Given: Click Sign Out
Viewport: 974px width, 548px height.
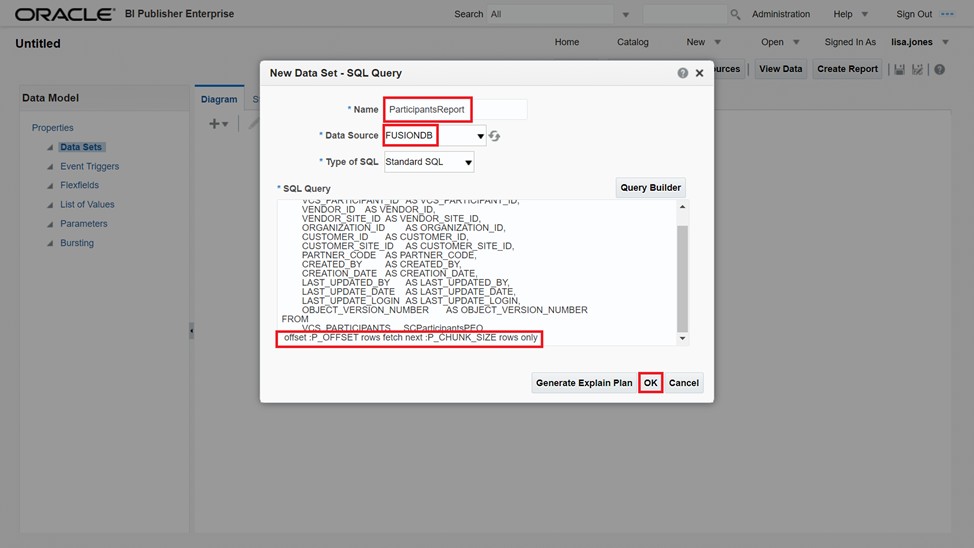Looking at the screenshot, I should point(914,14).
